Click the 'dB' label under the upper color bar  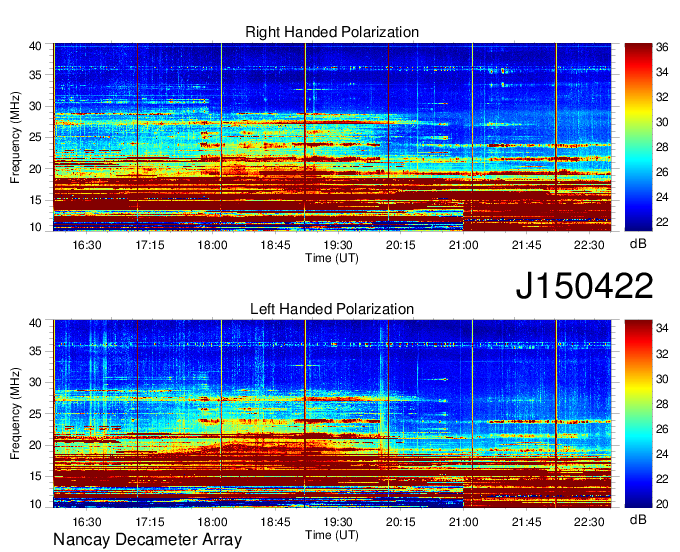pos(638,244)
